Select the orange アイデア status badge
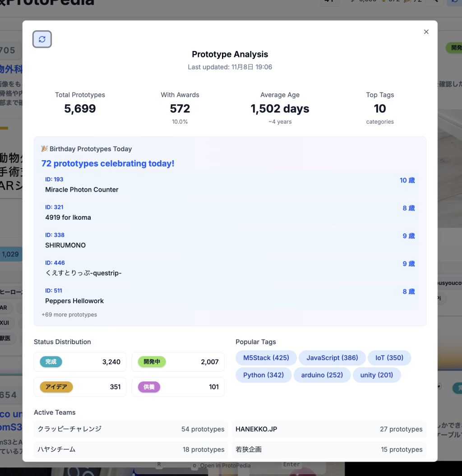This screenshot has height=476, width=462. (x=56, y=387)
